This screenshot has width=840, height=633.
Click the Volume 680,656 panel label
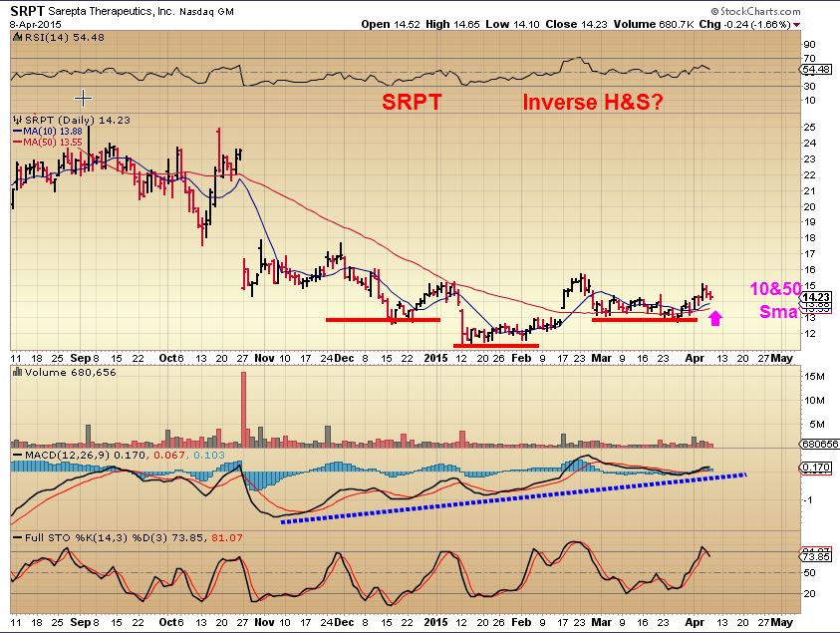[70, 372]
